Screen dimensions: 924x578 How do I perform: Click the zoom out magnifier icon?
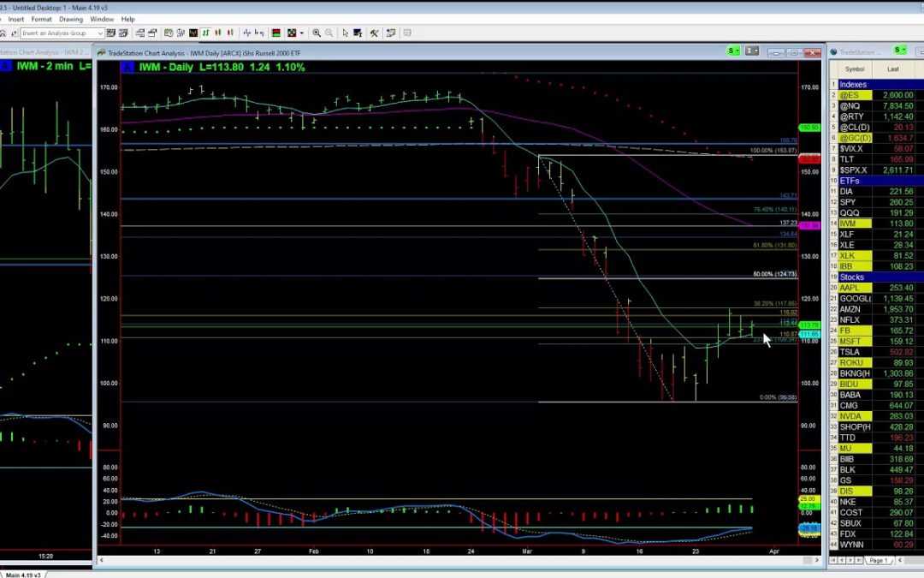329,33
